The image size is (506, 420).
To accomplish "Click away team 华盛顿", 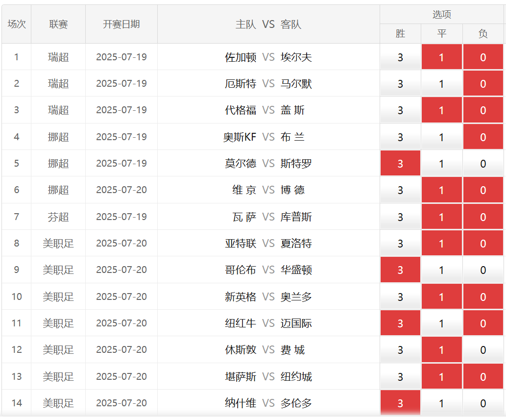I will 296,270.
